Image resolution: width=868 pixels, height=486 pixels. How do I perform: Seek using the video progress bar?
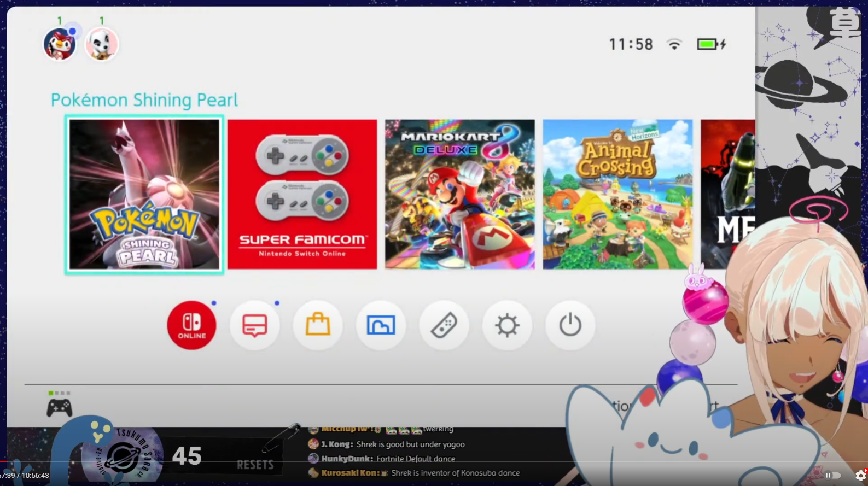434,462
